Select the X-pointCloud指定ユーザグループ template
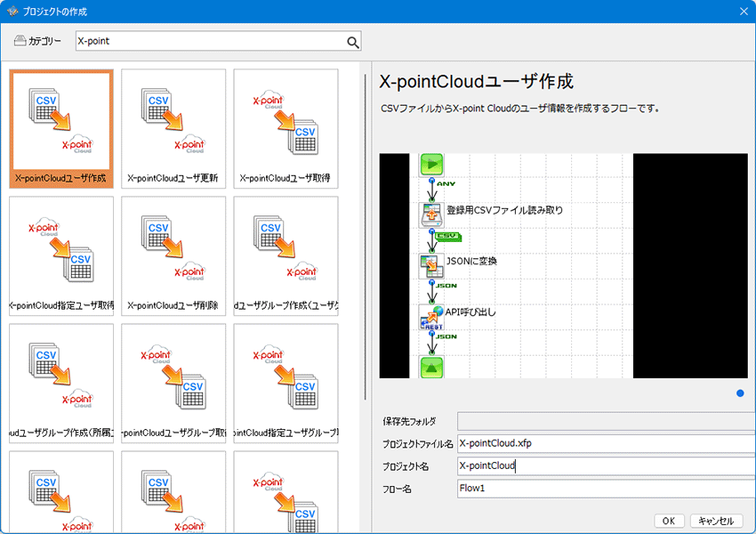Image resolution: width=756 pixels, height=534 pixels. tap(286, 383)
